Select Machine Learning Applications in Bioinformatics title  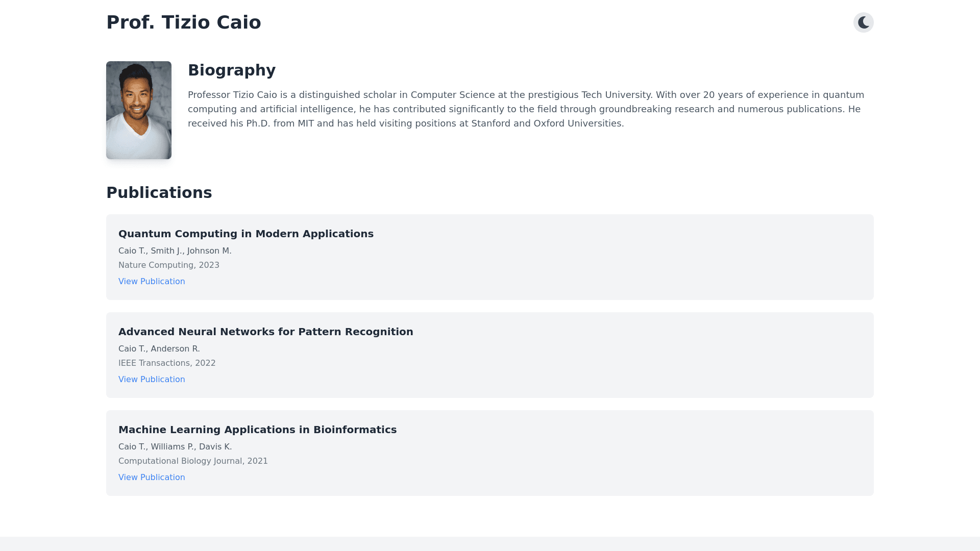pos(257,430)
